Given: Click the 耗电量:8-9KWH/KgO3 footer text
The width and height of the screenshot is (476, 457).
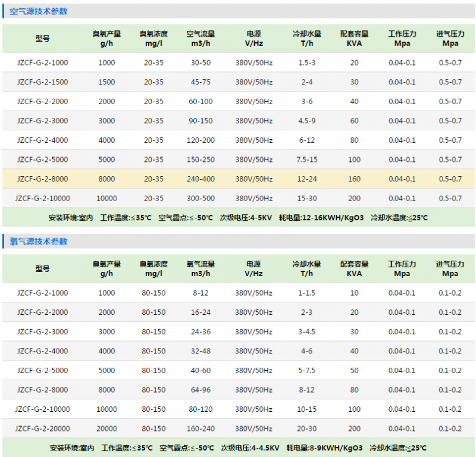Looking at the screenshot, I should 324,448.
